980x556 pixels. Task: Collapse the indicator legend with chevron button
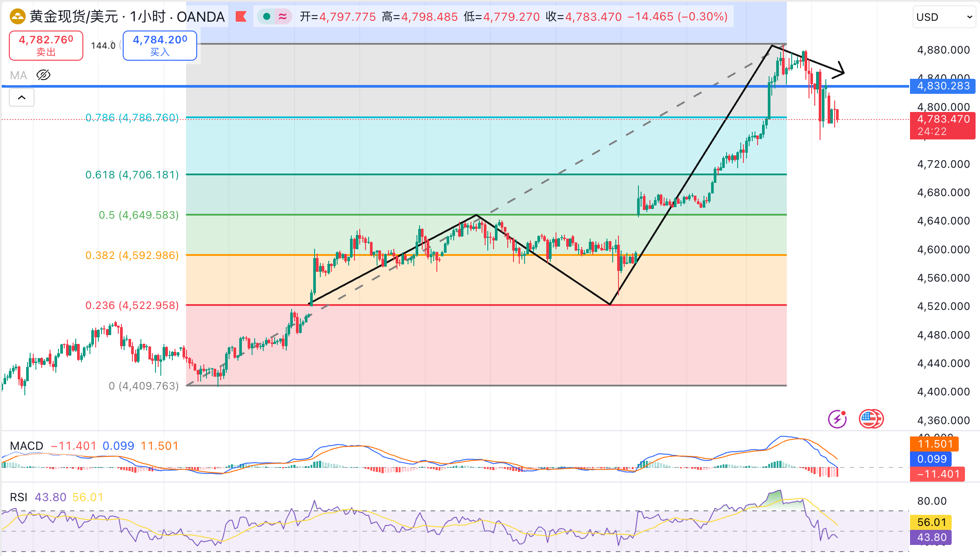(22, 97)
